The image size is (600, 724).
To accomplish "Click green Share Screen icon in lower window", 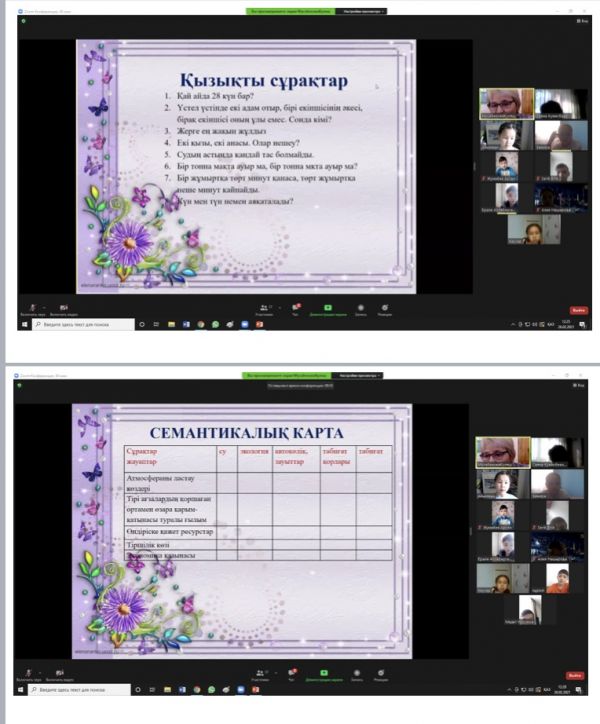I will pos(327,673).
